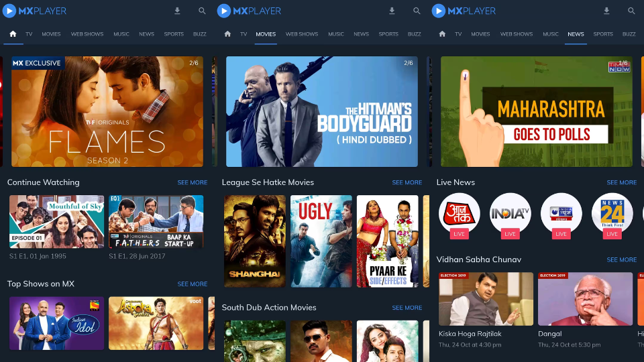The image size is (644, 362).
Task: Click the MX Player logo in the right panel
Action: pos(464,11)
